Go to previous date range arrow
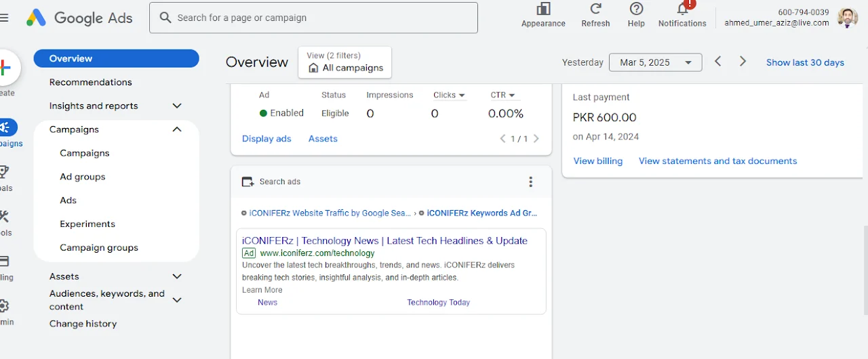The height and width of the screenshot is (359, 868). click(717, 62)
